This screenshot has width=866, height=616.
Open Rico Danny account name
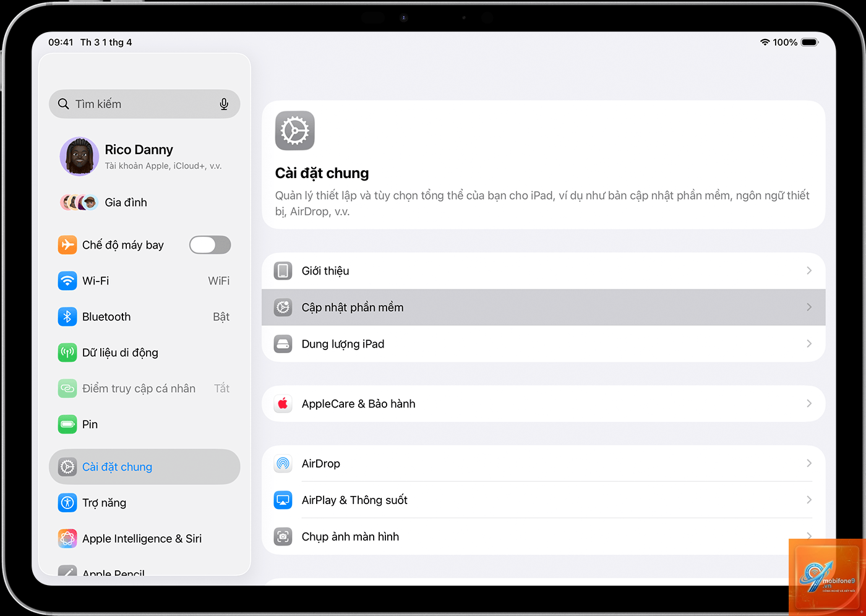tap(139, 150)
